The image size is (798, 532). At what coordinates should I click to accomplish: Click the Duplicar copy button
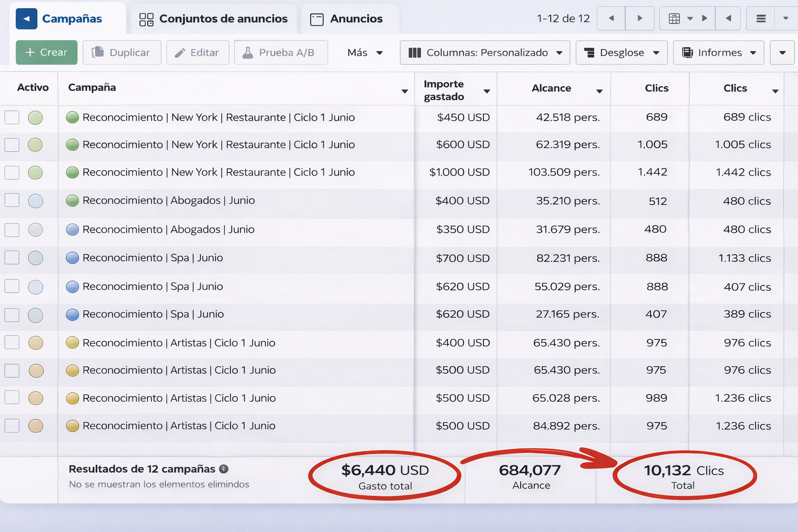click(122, 52)
